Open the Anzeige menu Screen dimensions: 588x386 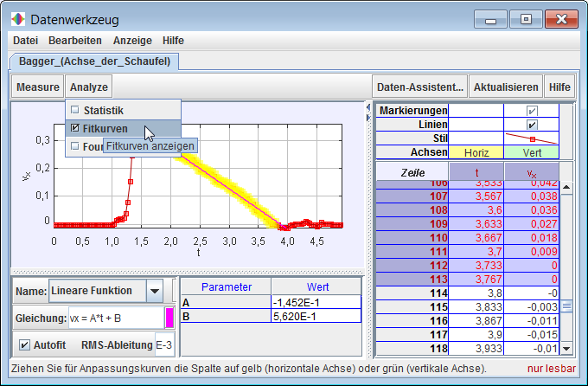[132, 41]
